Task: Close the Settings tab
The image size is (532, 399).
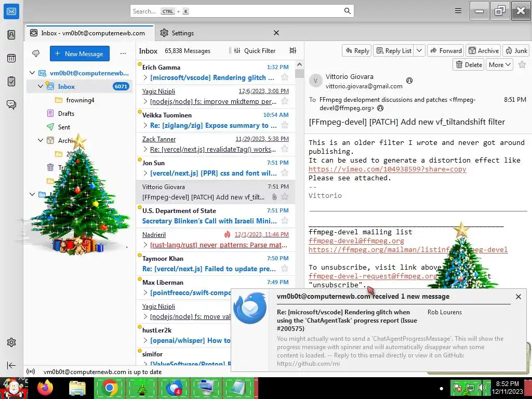Action: coord(276,33)
